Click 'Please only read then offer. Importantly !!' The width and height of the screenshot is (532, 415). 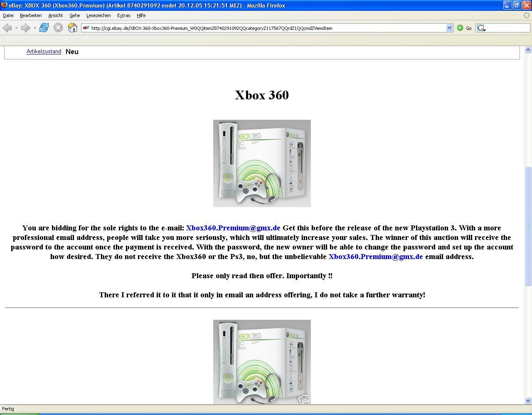[262, 276]
